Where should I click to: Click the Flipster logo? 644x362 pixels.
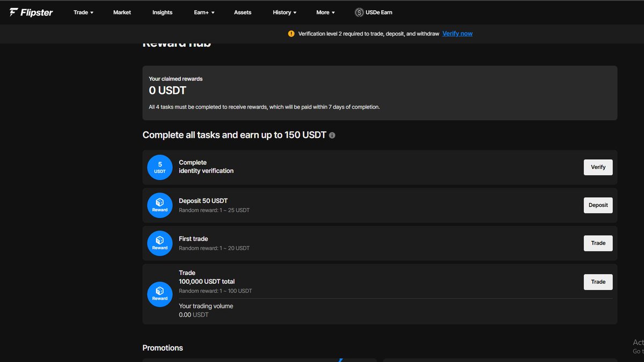(31, 12)
